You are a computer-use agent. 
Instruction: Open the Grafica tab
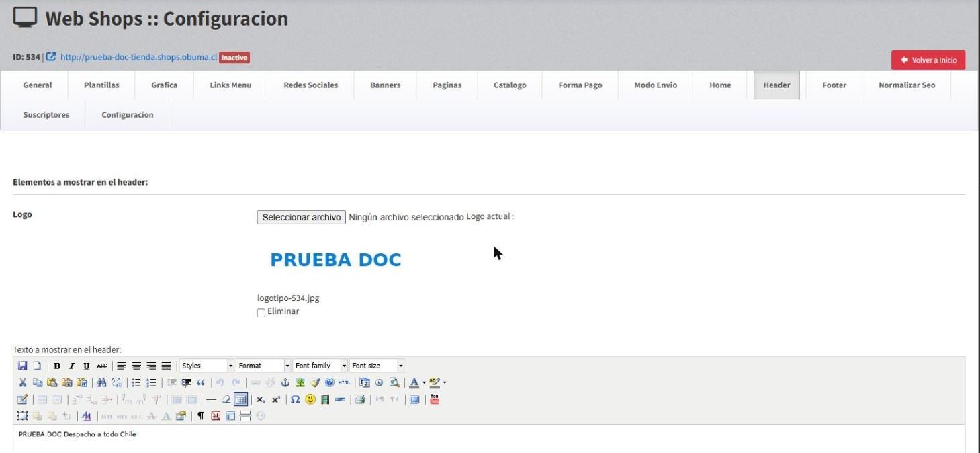165,85
